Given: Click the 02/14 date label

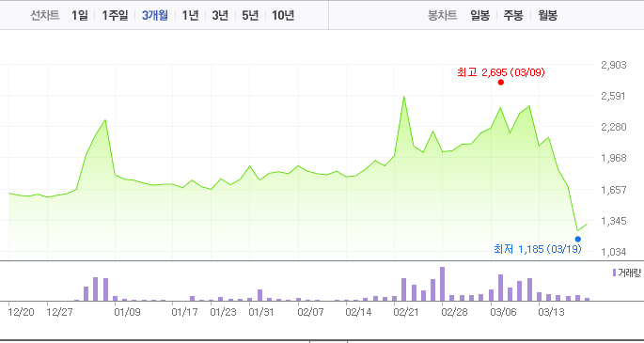Looking at the screenshot, I should (358, 312).
